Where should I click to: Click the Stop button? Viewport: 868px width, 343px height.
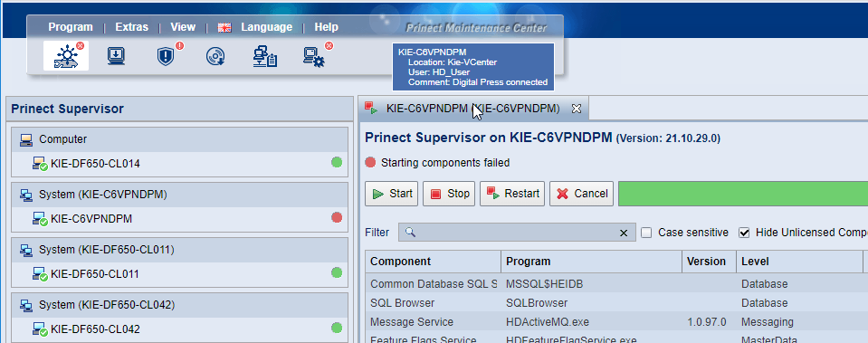[449, 194]
